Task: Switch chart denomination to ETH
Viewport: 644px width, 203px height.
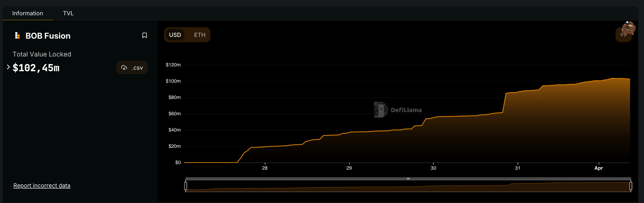Action: 200,35
